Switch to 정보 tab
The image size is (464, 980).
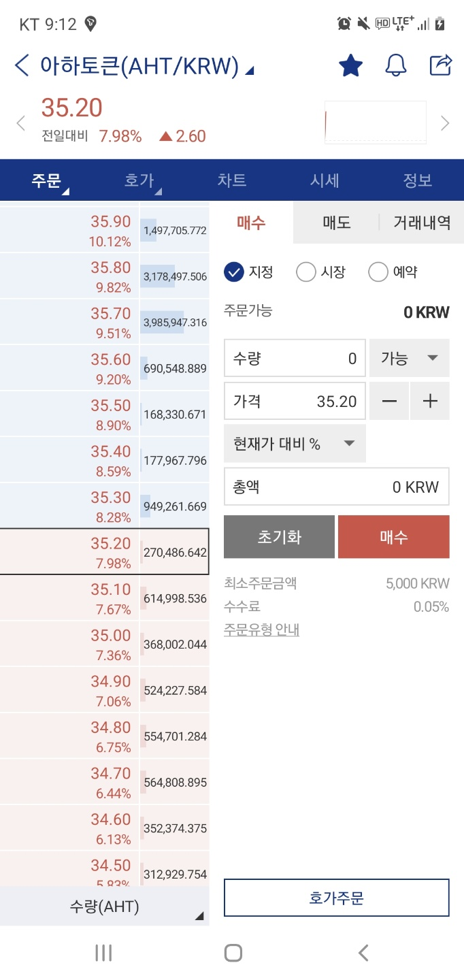418,180
